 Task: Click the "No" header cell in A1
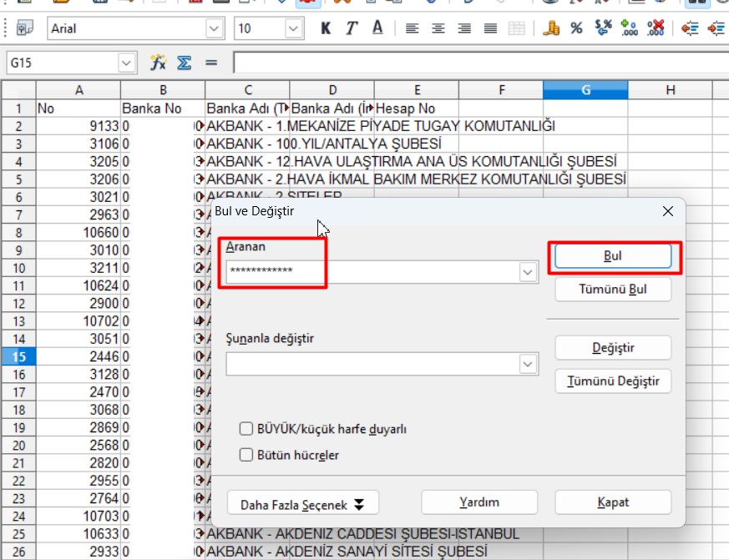[78, 108]
